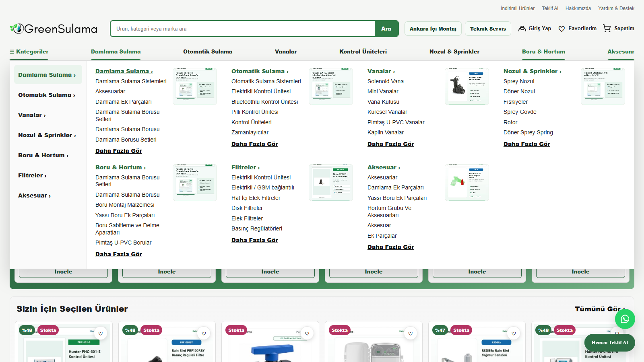644x362 pixels.
Task: Open Solenoid Vana link
Action: pyautogui.click(x=386, y=81)
